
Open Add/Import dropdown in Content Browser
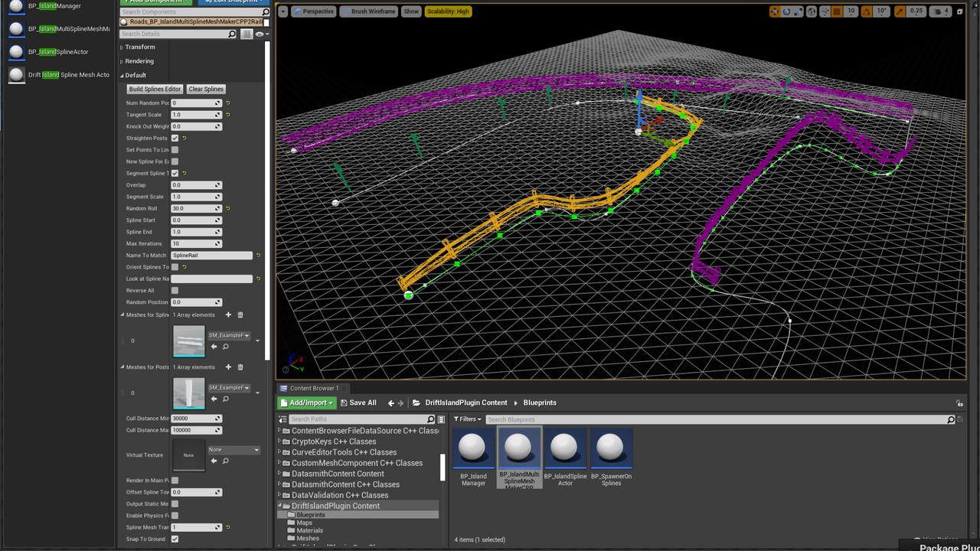coord(306,403)
